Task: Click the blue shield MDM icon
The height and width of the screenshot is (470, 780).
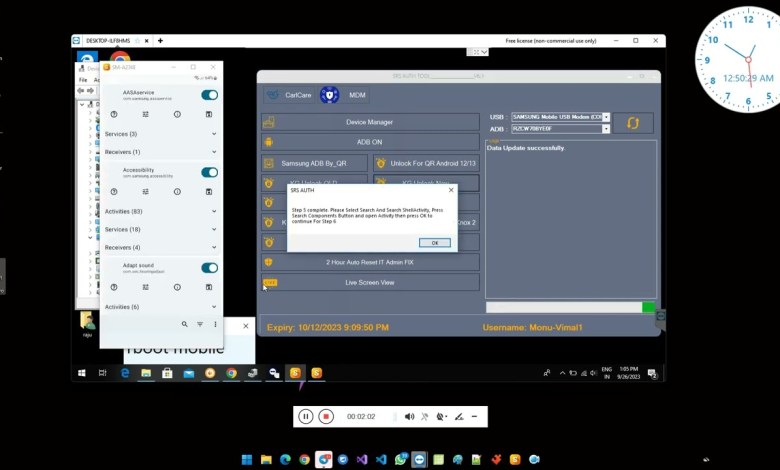Action: [329, 95]
